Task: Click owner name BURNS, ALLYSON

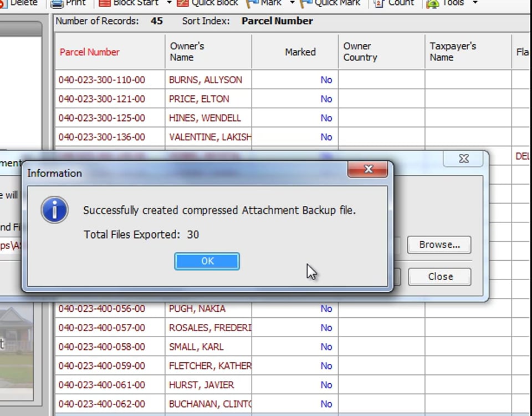Action: [206, 80]
